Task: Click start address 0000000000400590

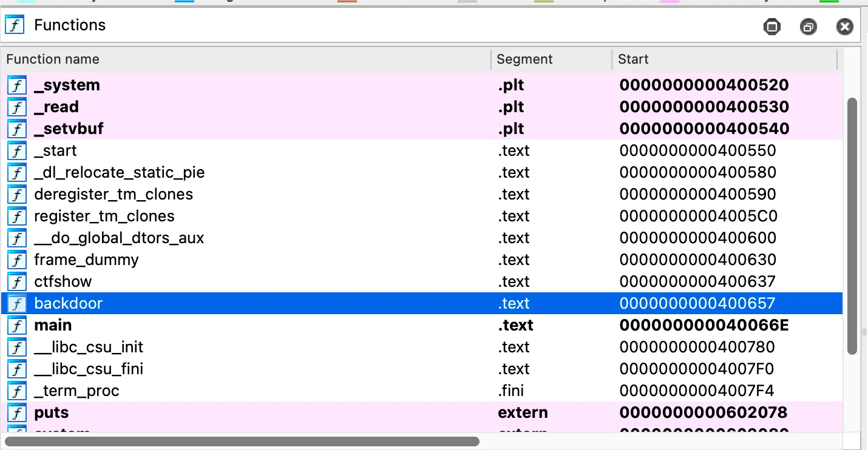Action: pyautogui.click(x=698, y=195)
